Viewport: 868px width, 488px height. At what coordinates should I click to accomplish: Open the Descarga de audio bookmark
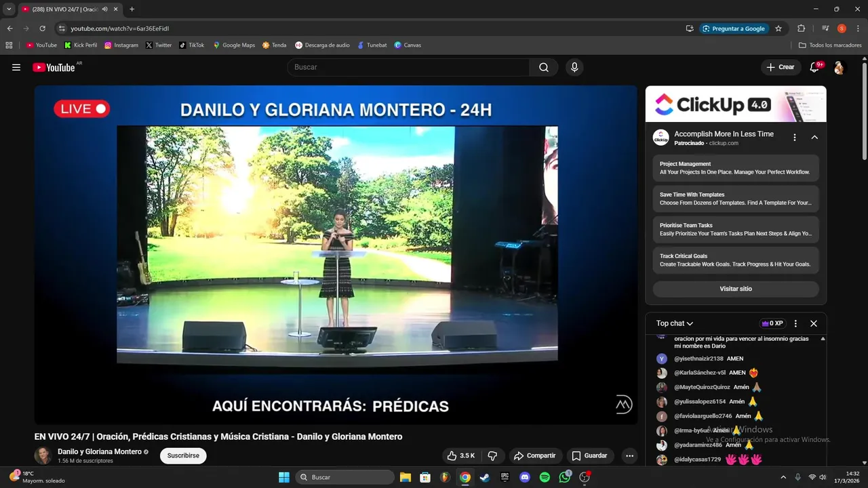tap(323, 45)
